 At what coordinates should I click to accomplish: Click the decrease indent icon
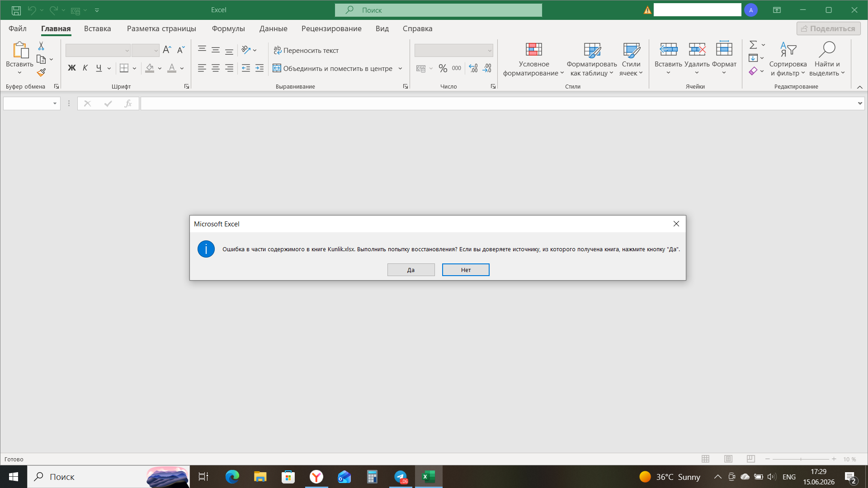246,68
